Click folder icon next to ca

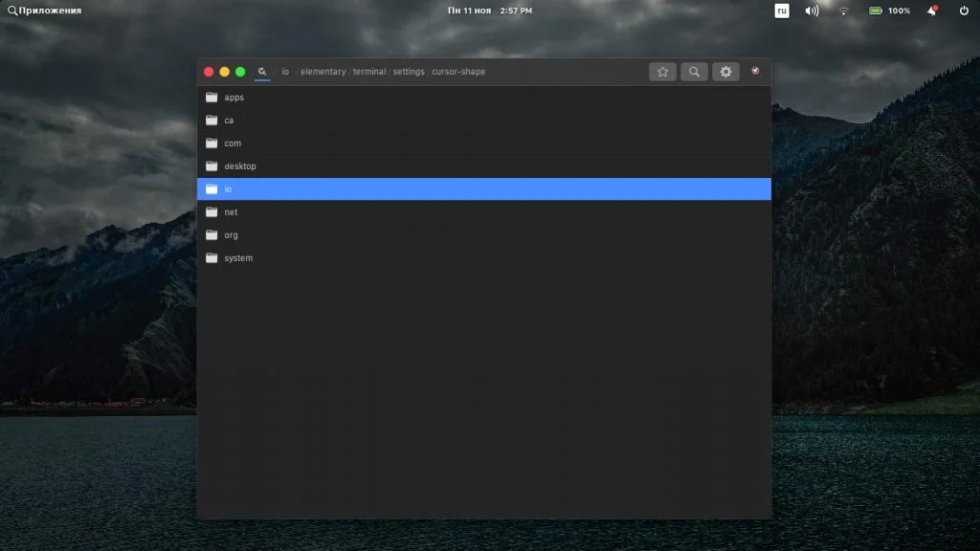pyautogui.click(x=212, y=120)
